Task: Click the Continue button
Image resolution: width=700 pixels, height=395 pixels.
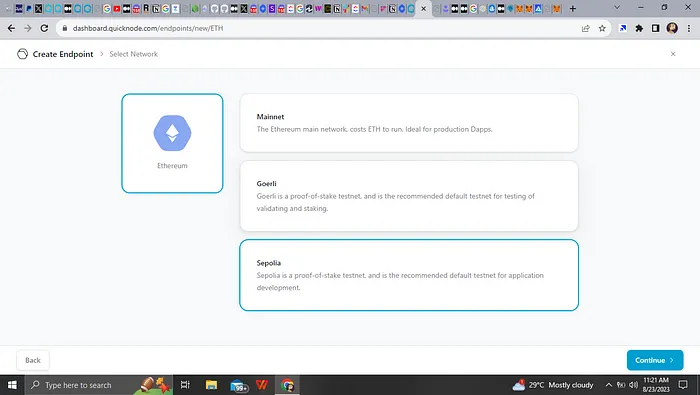Action: (655, 360)
